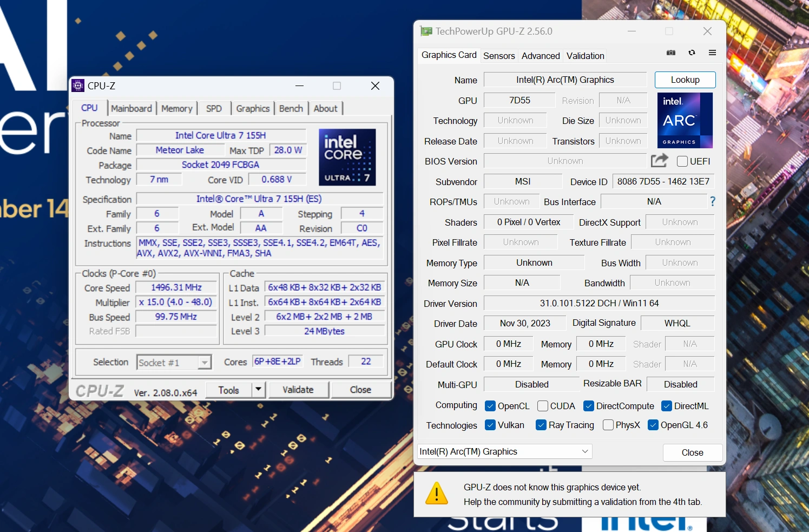Open the Socket #1 selection dropdown
Viewport: 809px width, 532px height.
point(174,363)
